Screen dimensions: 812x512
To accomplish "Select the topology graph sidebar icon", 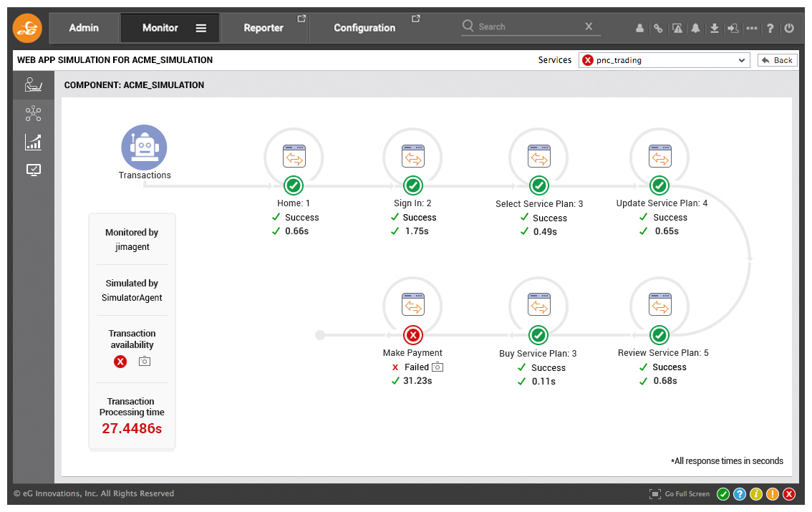I will (x=33, y=113).
